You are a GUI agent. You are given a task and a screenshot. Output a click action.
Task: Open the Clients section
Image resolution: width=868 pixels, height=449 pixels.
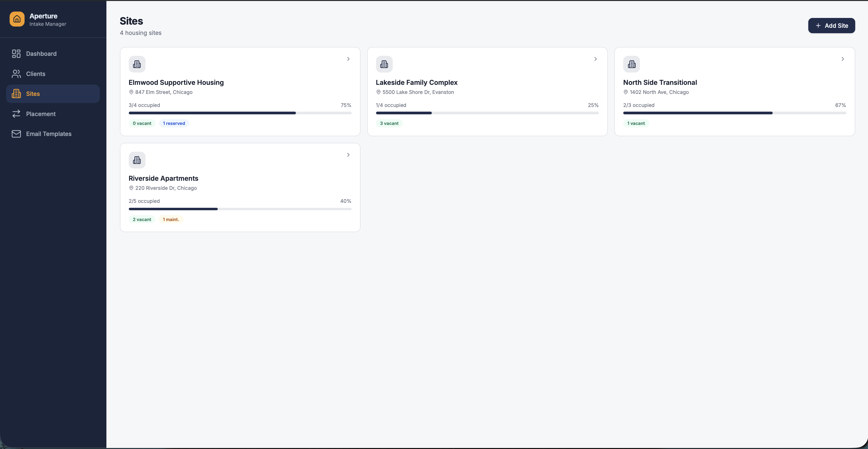(53, 74)
